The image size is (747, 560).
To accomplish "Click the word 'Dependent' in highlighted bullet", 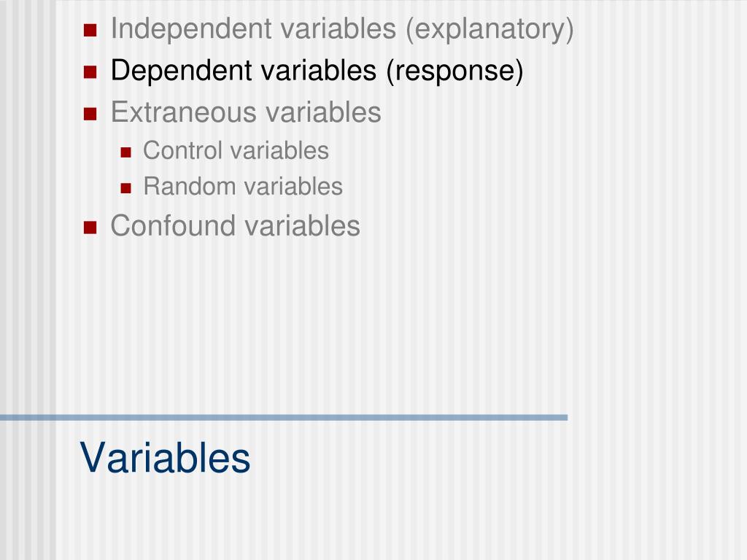I will [182, 71].
